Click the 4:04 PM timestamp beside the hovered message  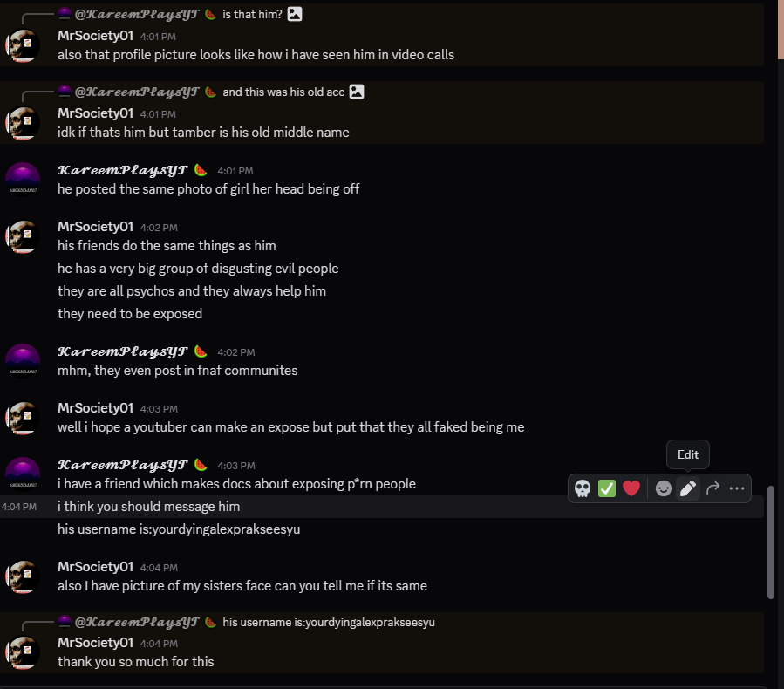19,507
